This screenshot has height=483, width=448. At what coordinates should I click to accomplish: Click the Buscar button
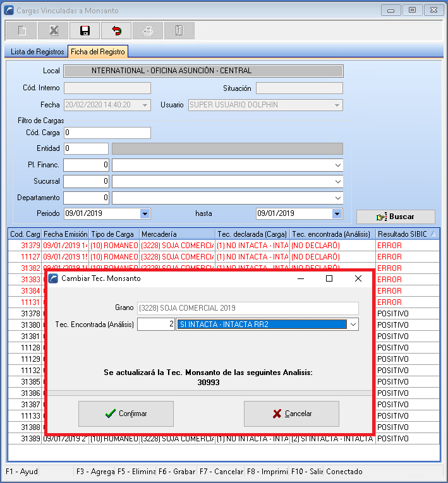(396, 217)
